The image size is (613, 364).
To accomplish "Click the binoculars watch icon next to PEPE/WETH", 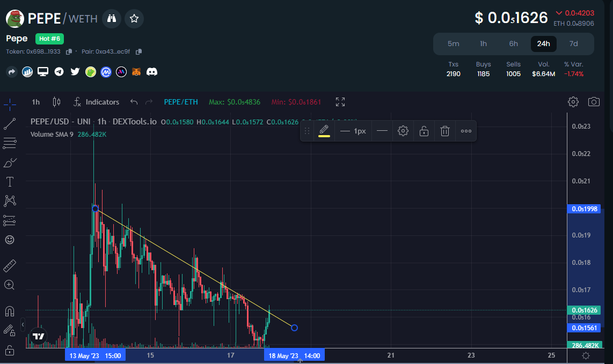I will click(x=112, y=19).
